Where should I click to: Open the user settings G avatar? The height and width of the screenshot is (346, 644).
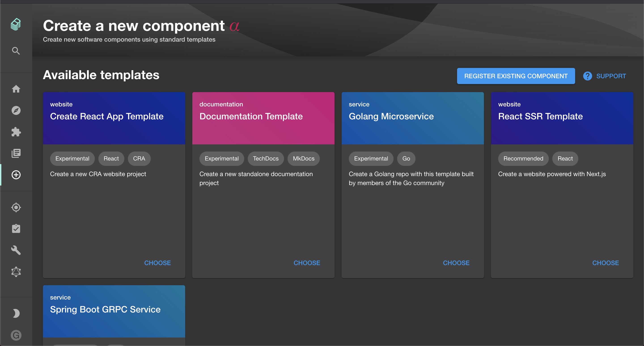pos(16,335)
